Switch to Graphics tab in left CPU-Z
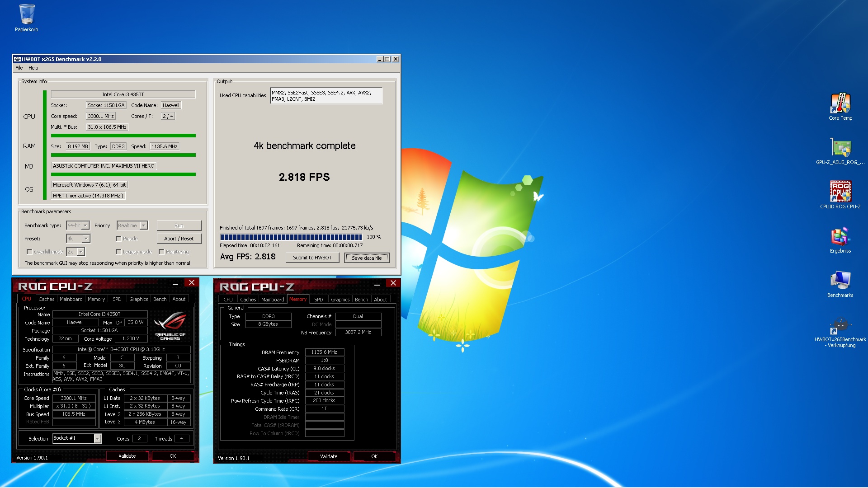The image size is (868, 488). pos(138,299)
